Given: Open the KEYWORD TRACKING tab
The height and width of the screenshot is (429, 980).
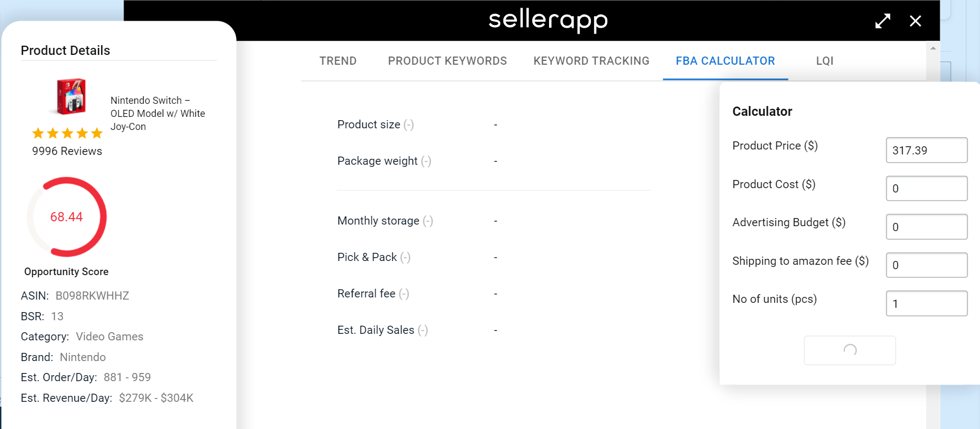Looking at the screenshot, I should 591,61.
